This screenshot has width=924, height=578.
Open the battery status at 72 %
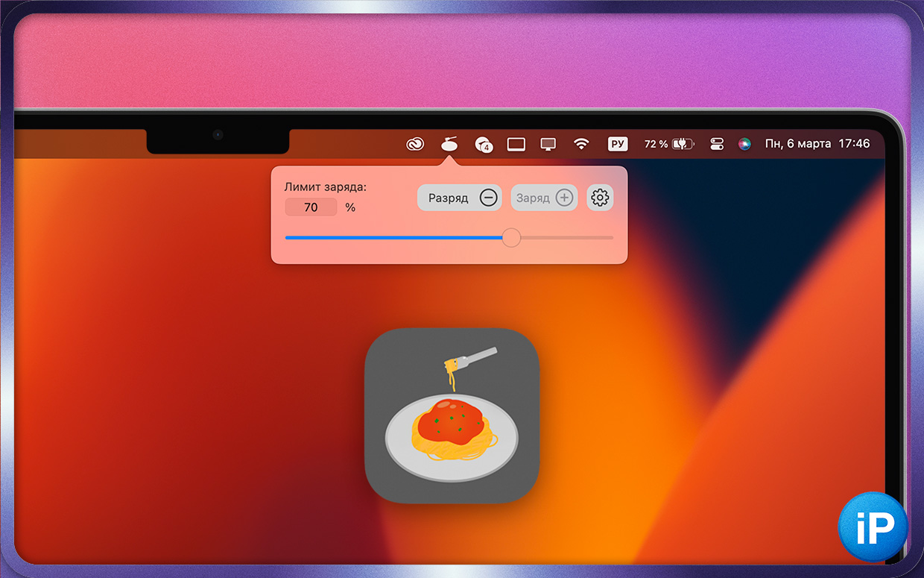click(668, 144)
